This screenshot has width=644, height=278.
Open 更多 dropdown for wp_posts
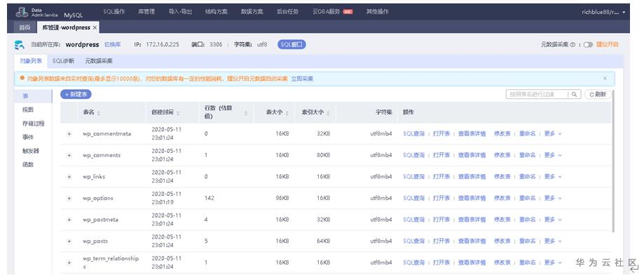(553, 241)
